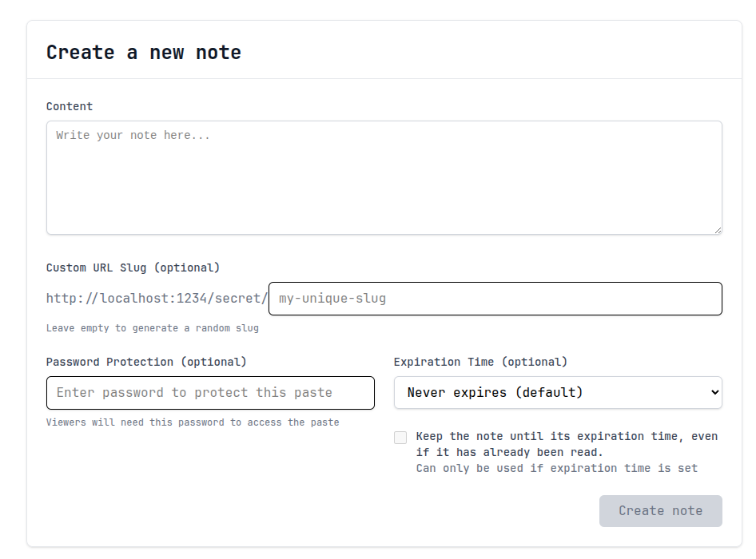Click the 'Content' field label

click(70, 106)
